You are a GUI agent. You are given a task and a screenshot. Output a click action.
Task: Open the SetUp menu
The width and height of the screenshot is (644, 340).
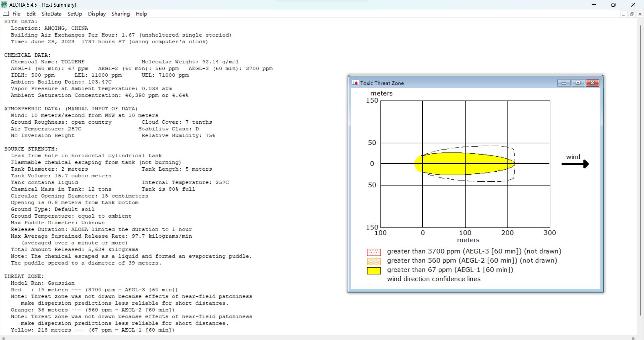tap(74, 14)
